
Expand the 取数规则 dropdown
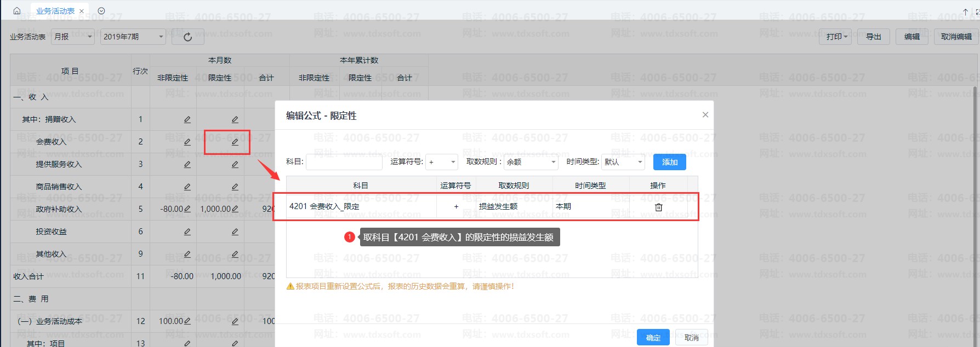[x=531, y=162]
